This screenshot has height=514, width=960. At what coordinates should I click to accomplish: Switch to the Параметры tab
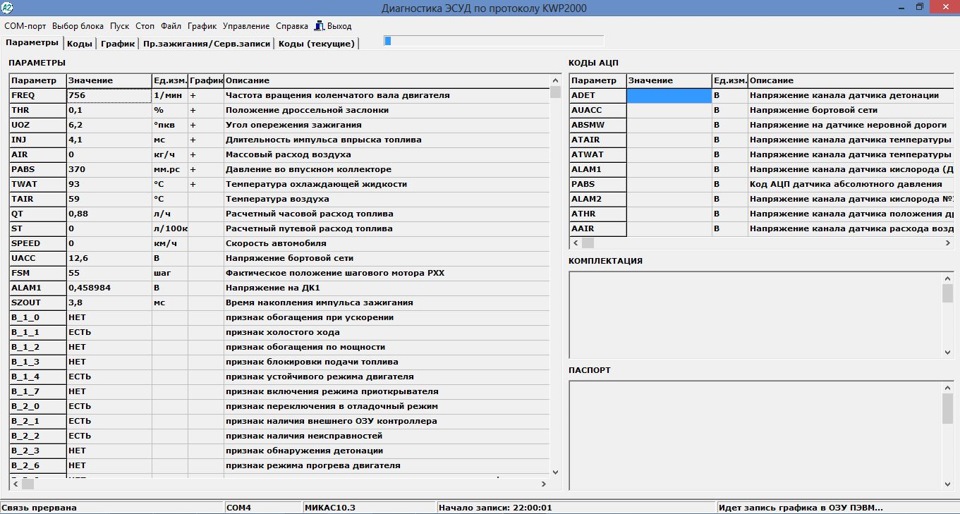[32, 43]
